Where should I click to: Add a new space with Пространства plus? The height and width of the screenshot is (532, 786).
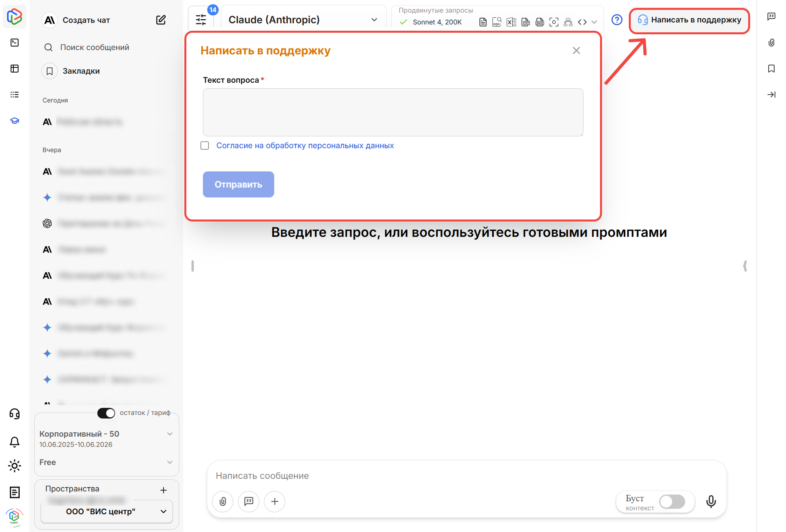tap(164, 490)
